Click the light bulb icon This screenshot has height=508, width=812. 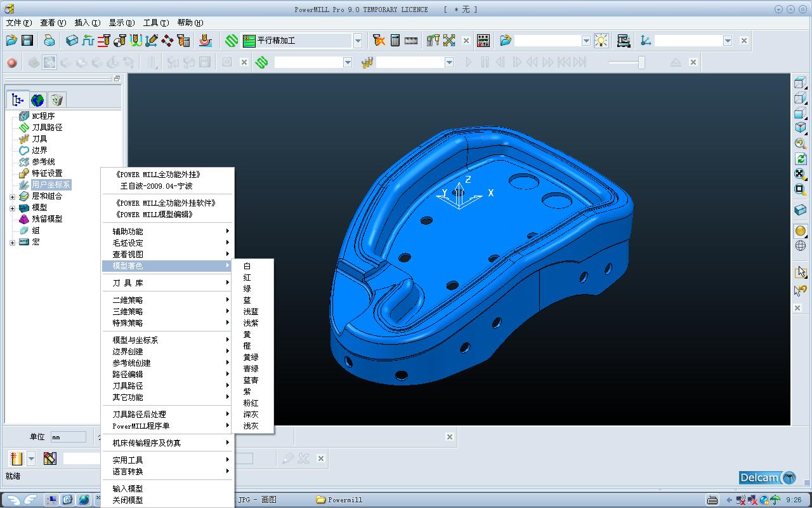tap(601, 41)
